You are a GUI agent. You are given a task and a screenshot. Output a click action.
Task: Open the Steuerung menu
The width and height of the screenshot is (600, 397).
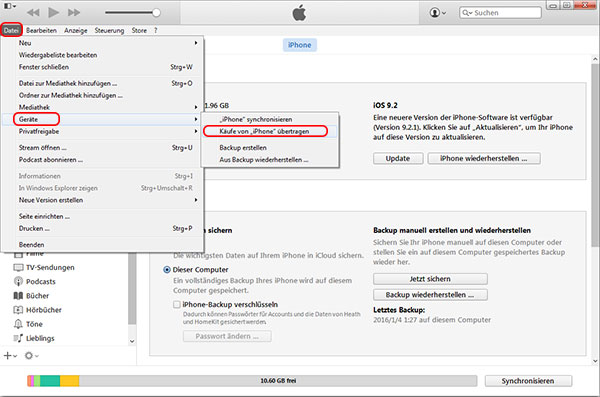click(109, 30)
